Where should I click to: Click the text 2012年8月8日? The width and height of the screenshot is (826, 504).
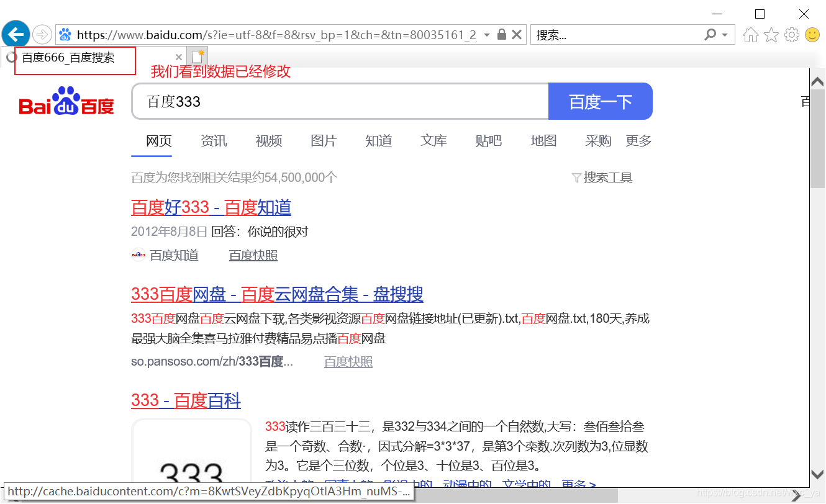pos(169,232)
